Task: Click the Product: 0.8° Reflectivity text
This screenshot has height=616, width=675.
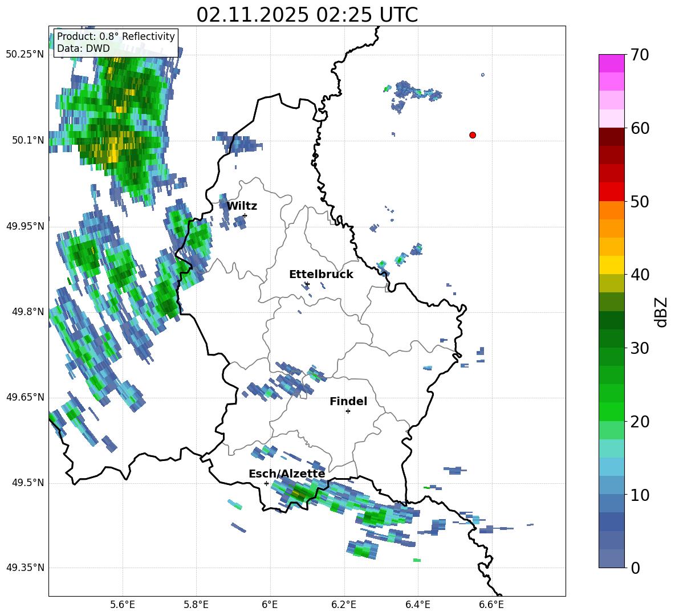Action: click(x=116, y=36)
